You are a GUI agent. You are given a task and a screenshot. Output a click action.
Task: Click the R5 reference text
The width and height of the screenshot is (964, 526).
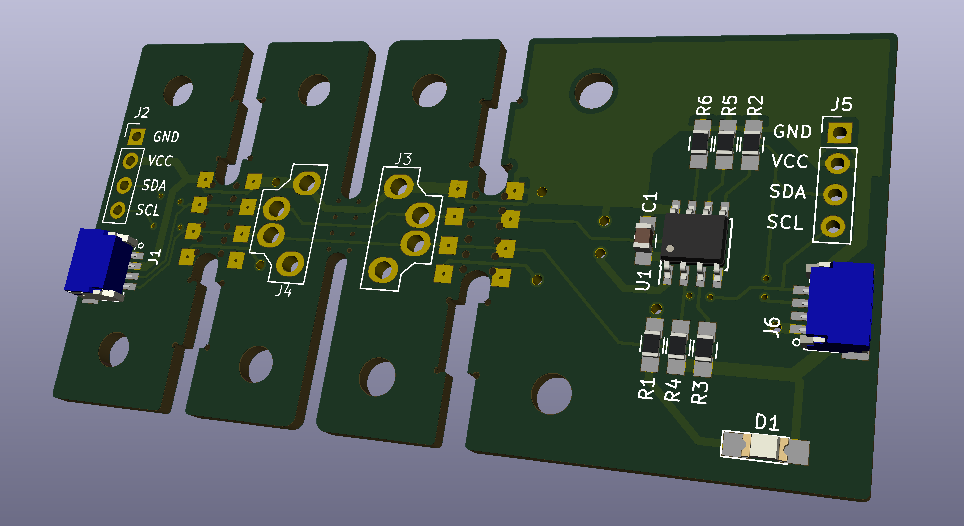729,105
